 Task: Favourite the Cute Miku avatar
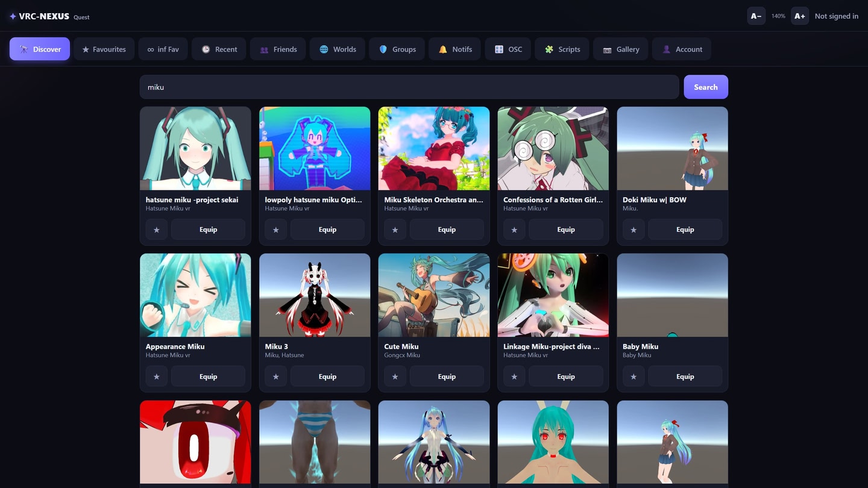[395, 377]
